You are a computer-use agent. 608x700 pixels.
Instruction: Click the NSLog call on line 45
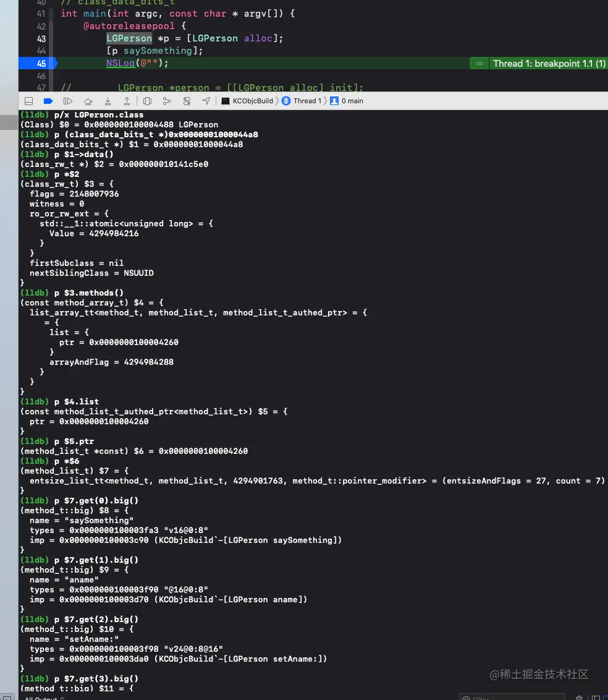(x=120, y=63)
